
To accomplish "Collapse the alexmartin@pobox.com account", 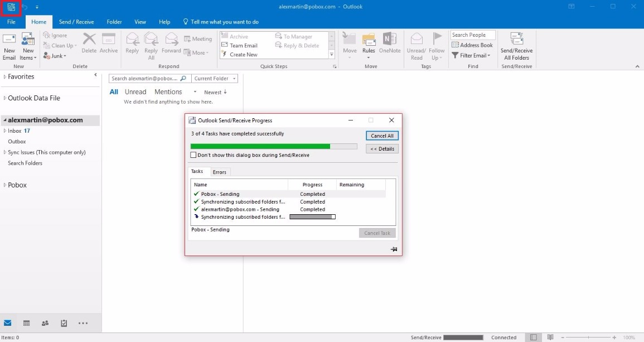I will click(5, 120).
